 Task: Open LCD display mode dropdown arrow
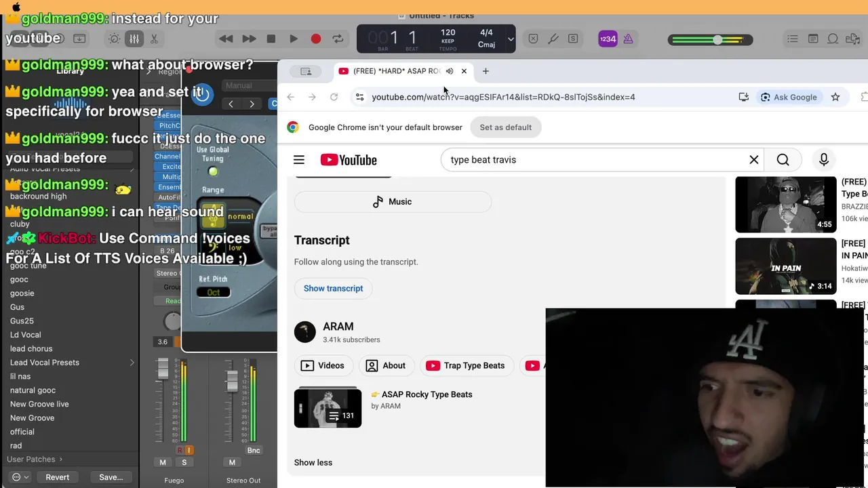tap(511, 39)
